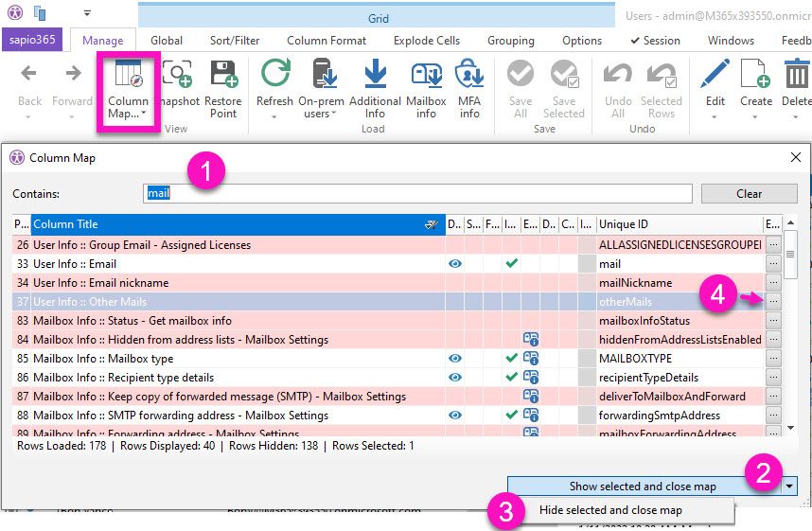Image resolution: width=812 pixels, height=531 pixels.
Task: Open the Explode Cells tab
Action: (427, 41)
